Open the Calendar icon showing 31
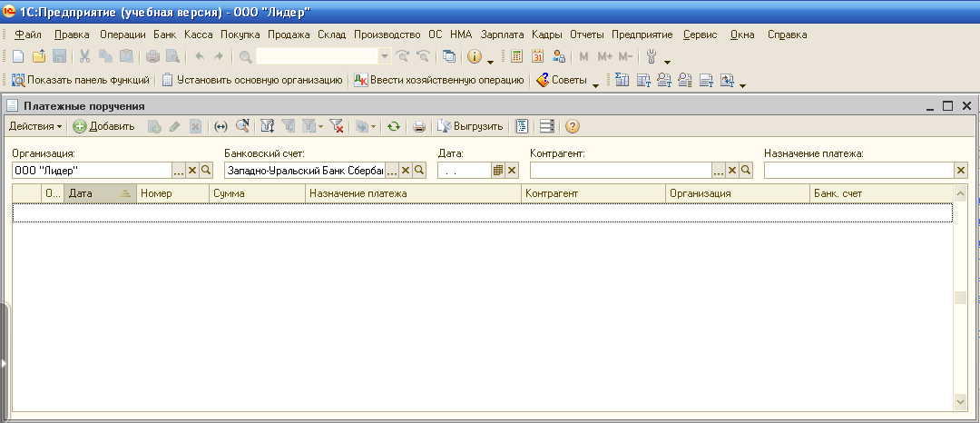980x423 pixels. (537, 57)
